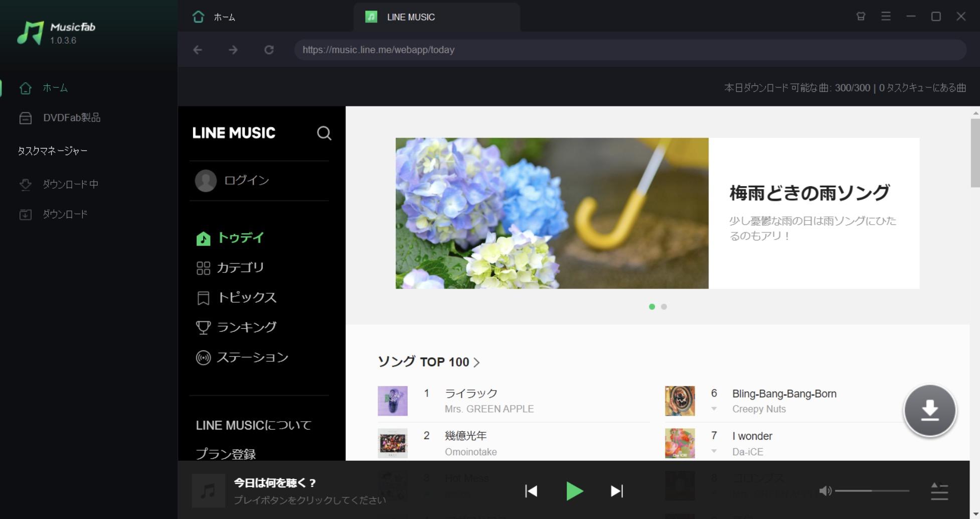This screenshot has height=519, width=980.
Task: Click the LINE MUSIC logo text
Action: tap(234, 133)
